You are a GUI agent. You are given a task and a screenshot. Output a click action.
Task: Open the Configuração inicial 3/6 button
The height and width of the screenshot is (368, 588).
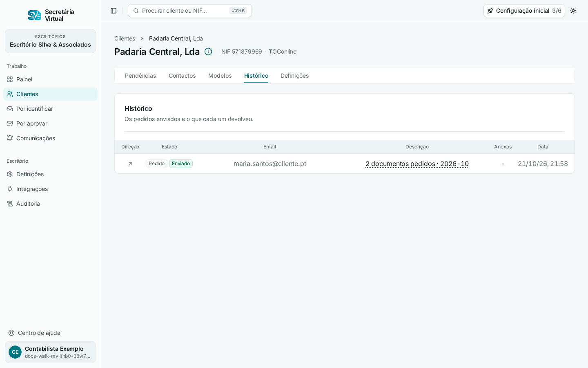tap(524, 11)
